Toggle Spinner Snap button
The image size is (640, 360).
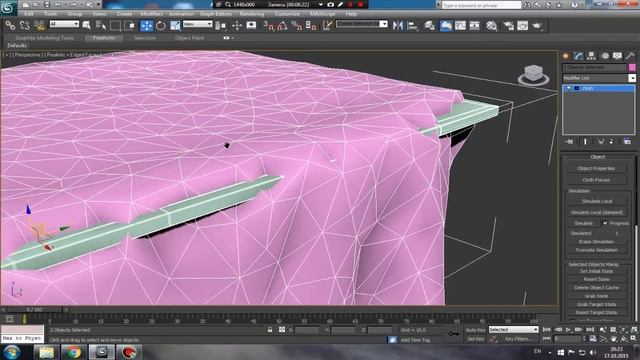pyautogui.click(x=311, y=26)
